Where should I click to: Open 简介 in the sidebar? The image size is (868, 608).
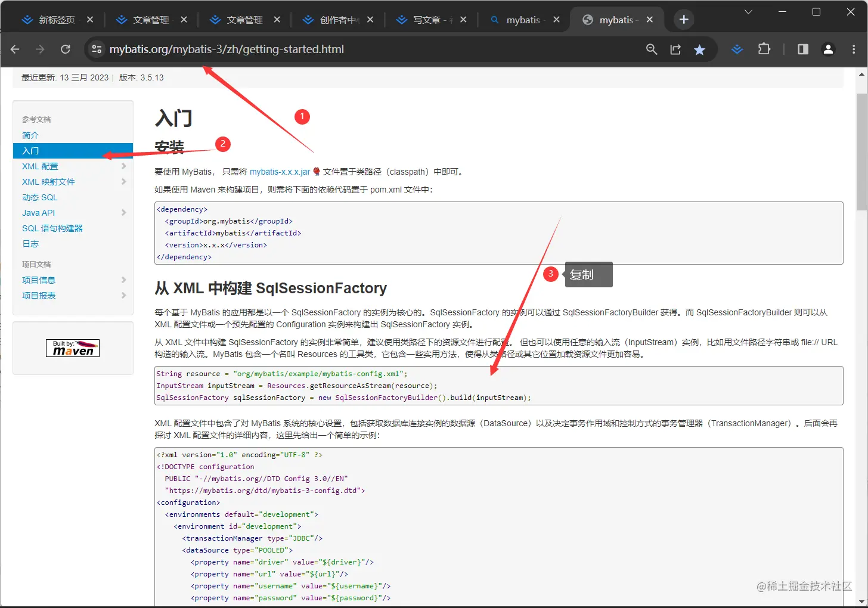30,135
